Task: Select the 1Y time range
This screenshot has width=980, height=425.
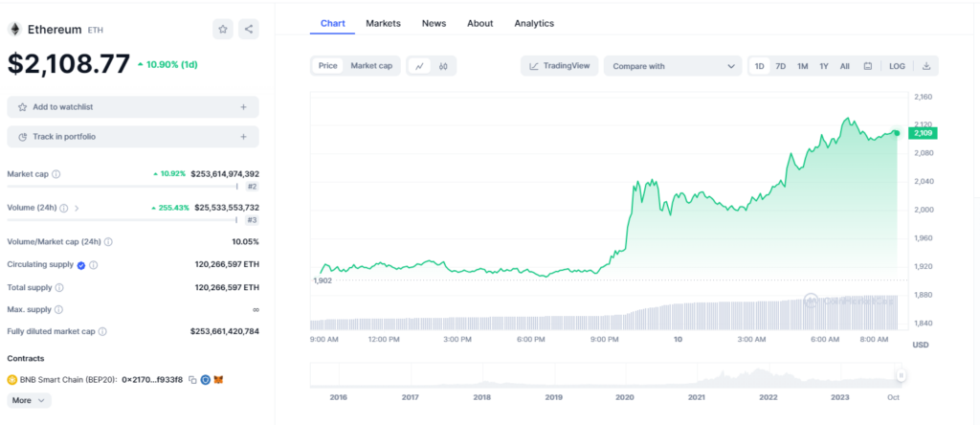Action: (x=824, y=66)
